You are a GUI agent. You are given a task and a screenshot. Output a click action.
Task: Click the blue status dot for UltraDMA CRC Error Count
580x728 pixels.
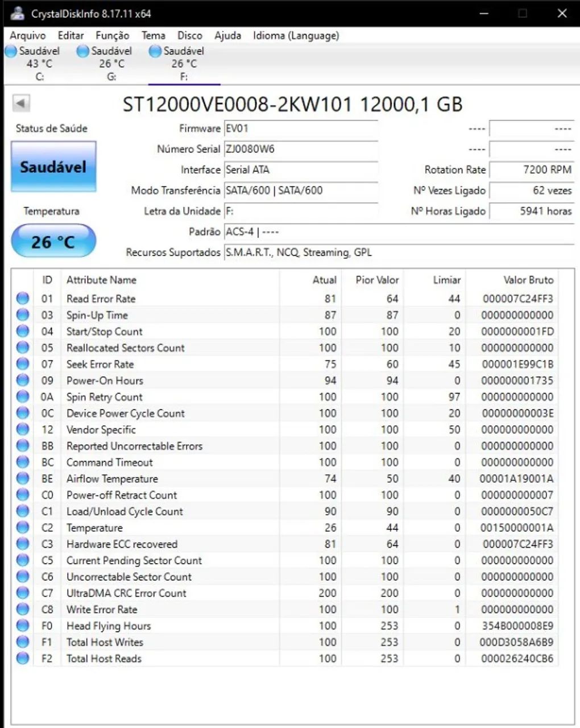pos(22,593)
